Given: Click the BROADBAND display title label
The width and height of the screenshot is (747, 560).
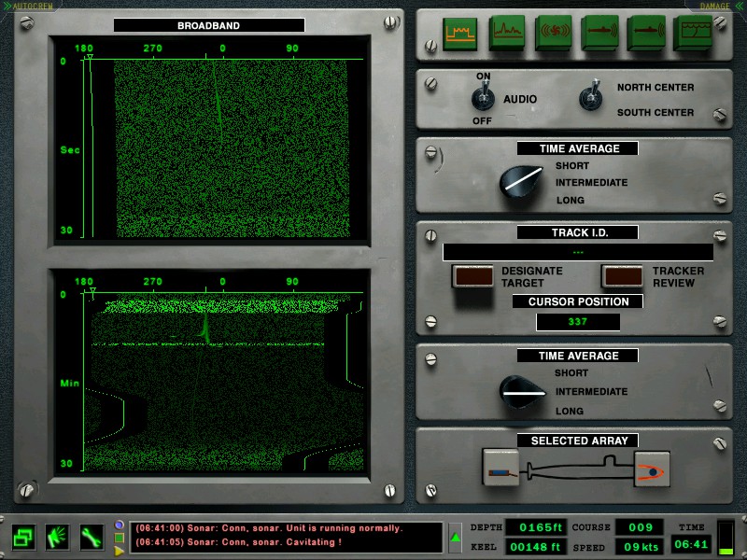Looking at the screenshot, I should coord(208,26).
